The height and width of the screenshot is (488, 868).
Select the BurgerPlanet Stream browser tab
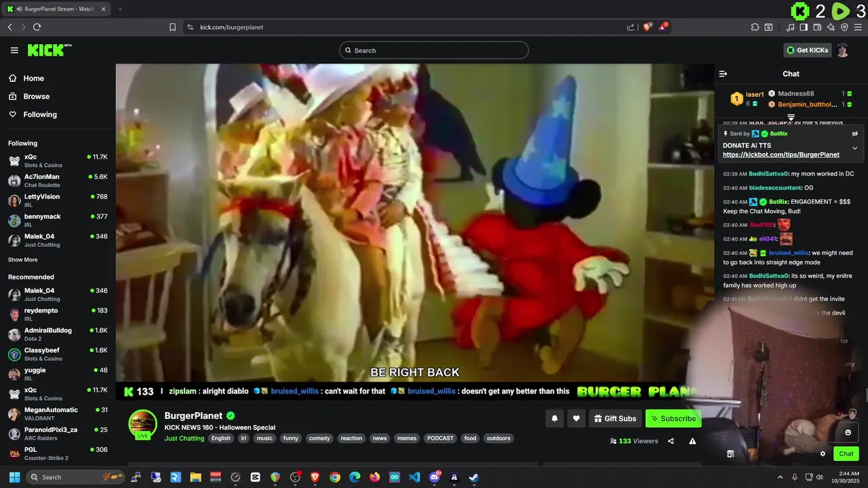pyautogui.click(x=57, y=9)
